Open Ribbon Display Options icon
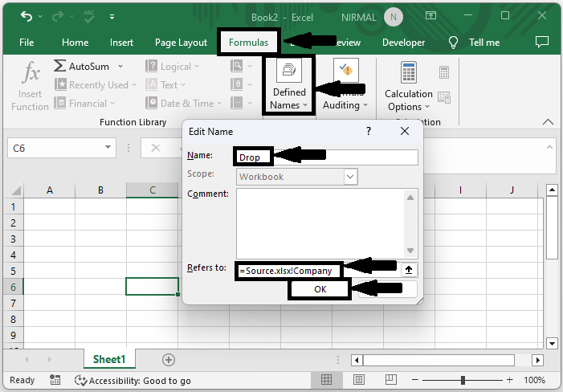The height and width of the screenshot is (392, 563). [430, 15]
